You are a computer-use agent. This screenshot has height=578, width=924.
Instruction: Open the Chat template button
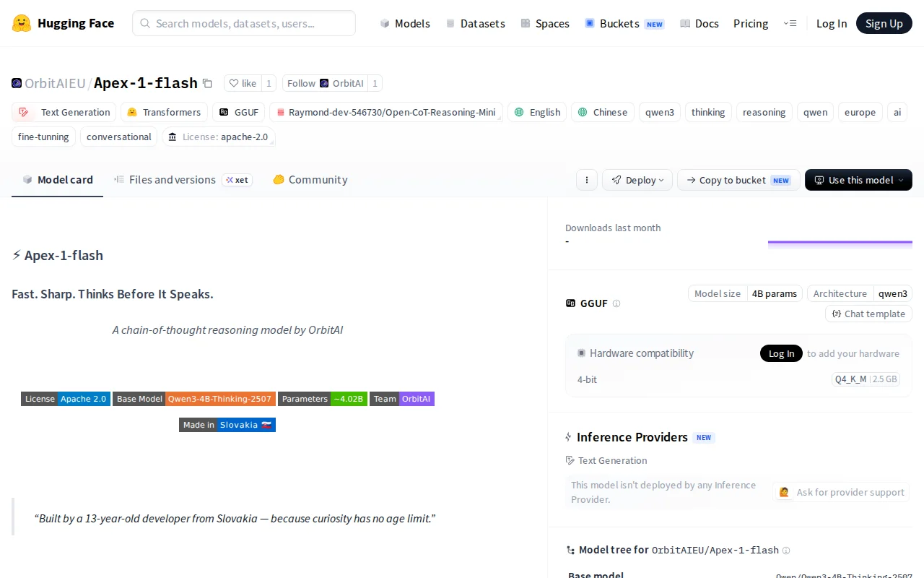[x=868, y=314]
